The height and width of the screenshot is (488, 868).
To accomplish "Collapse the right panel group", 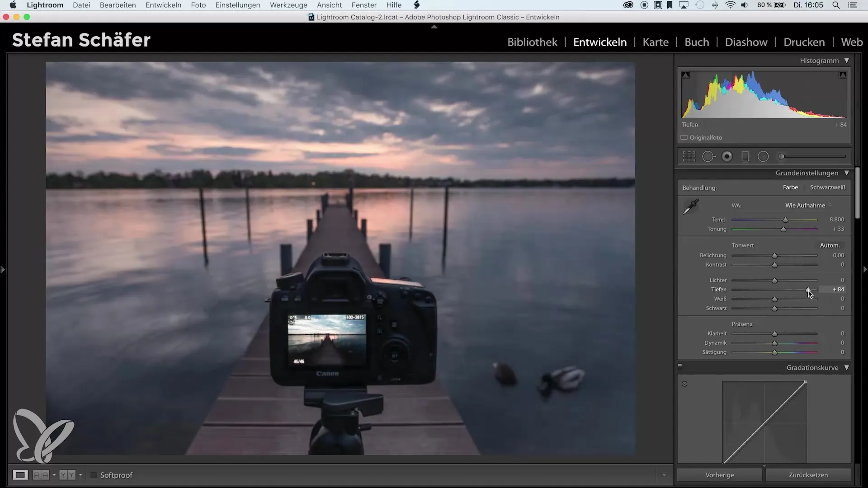I will [x=864, y=269].
